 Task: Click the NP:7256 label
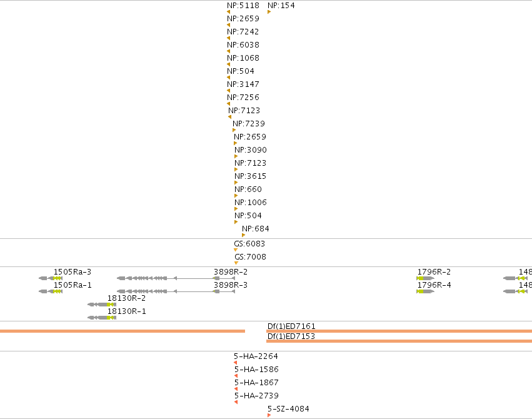(x=243, y=98)
